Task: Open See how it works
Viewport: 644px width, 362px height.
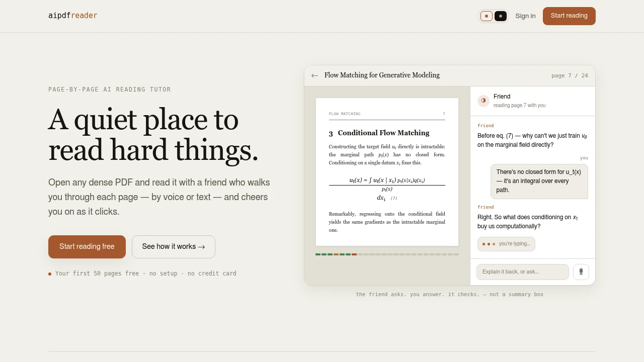Action: pos(174,247)
